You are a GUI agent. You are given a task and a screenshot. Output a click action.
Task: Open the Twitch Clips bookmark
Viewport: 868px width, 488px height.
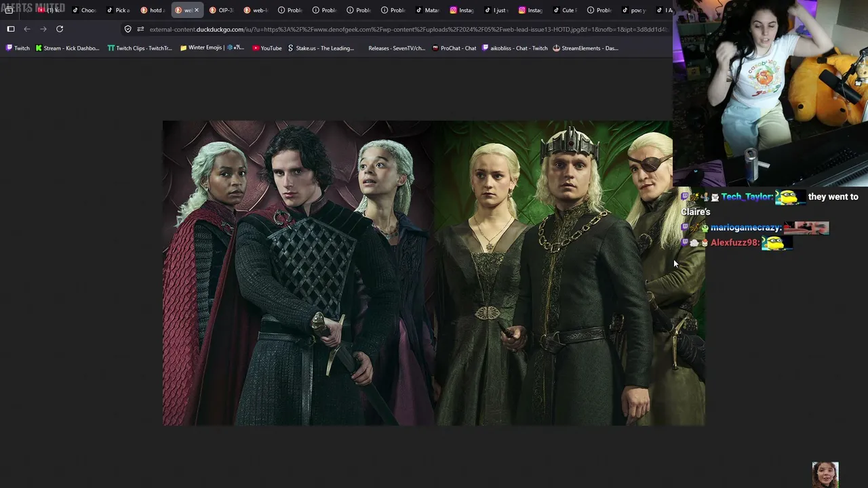pos(140,48)
